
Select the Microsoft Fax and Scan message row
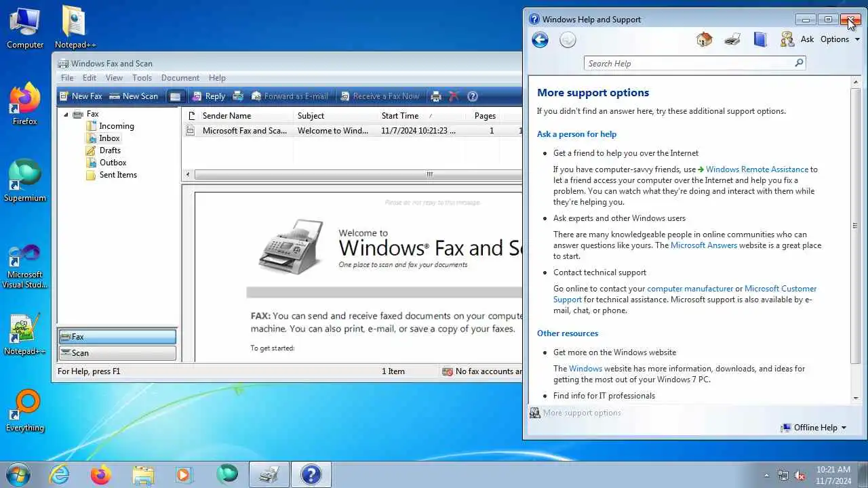(x=353, y=131)
